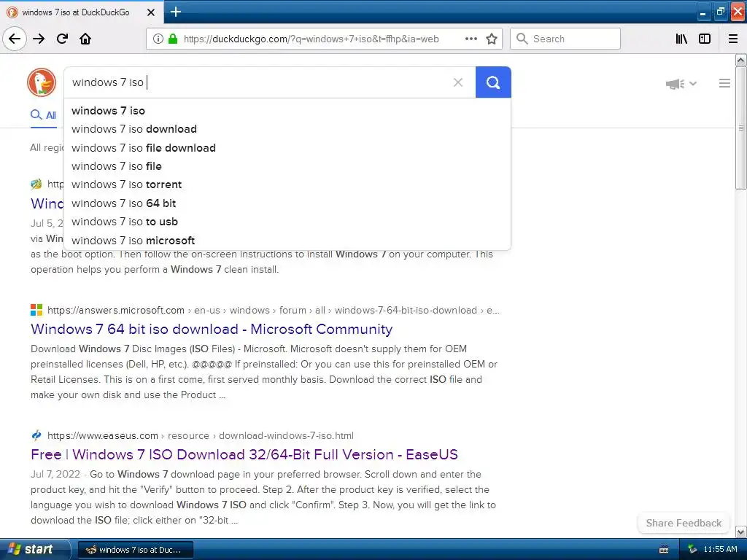Open the Library bookshelf icon
Screen dimensions: 747x560
click(x=682, y=39)
